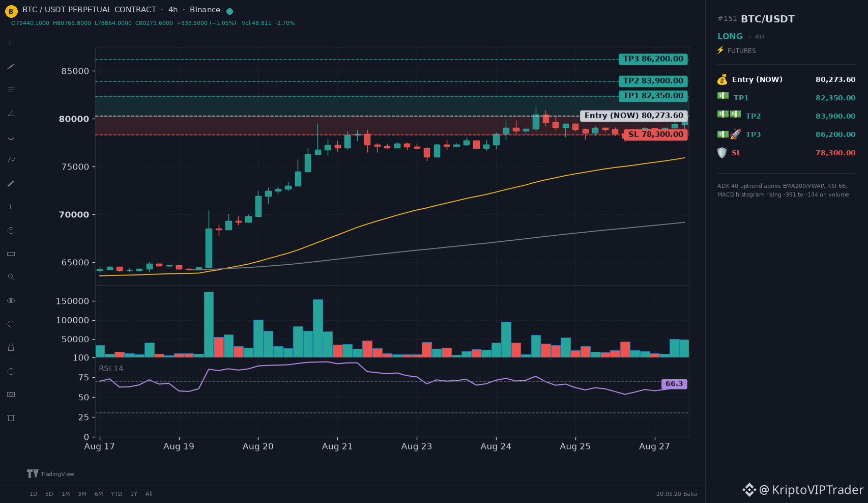
Task: Click the yellow Bitcoin symbol logo
Action: point(11,11)
